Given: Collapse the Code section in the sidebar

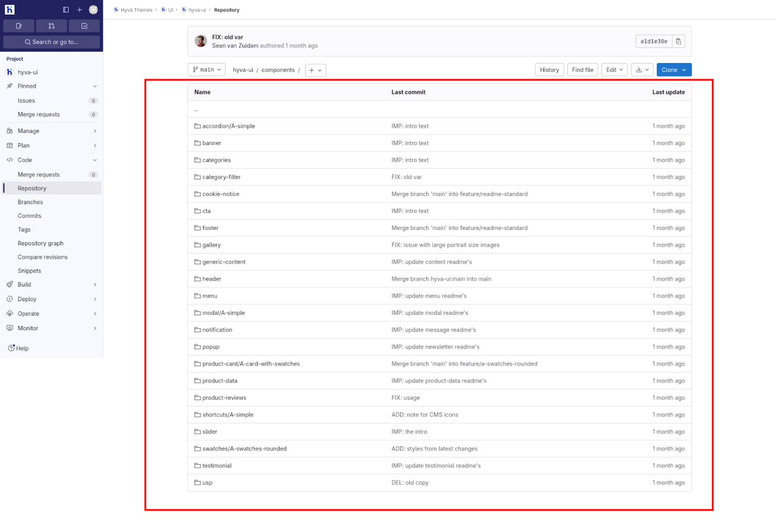Looking at the screenshot, I should click(94, 160).
